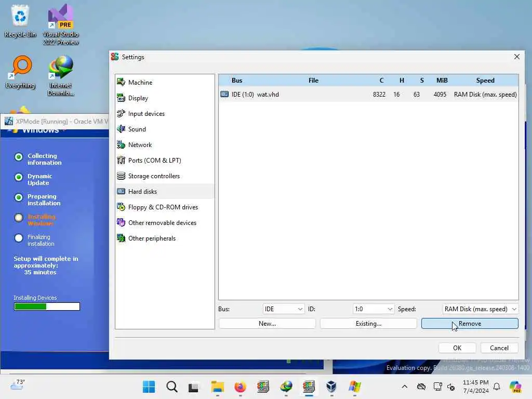Click the H column header
Image resolution: width=532 pixels, height=399 pixels.
tap(402, 81)
